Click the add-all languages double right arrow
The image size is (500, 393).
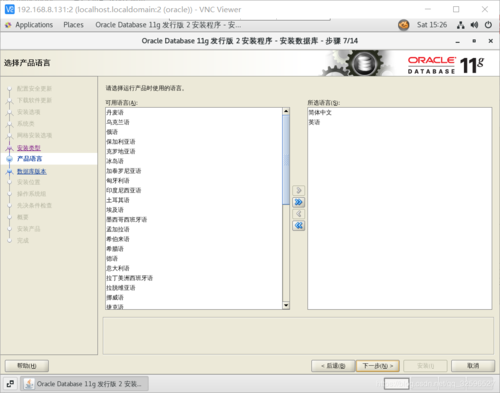[x=299, y=202]
